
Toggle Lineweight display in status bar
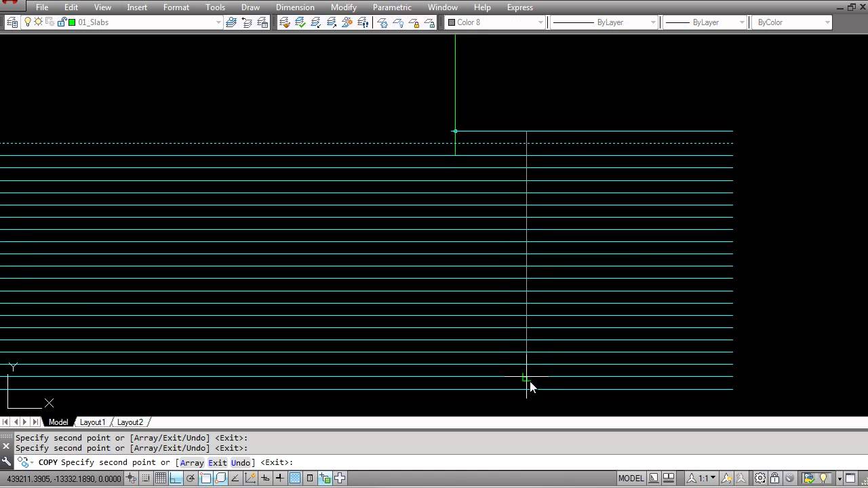coord(280,479)
